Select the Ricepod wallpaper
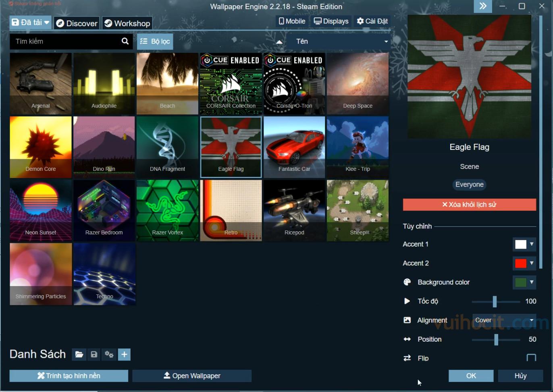553x392 pixels. click(294, 210)
